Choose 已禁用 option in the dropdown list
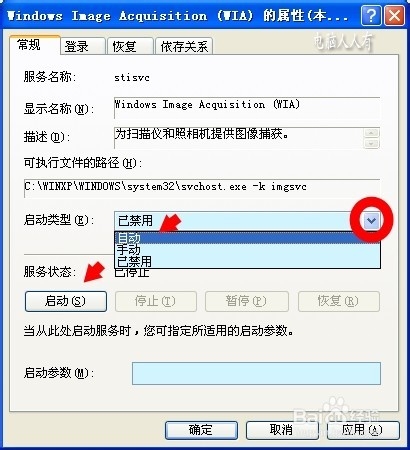Image resolution: width=410 pixels, height=450 pixels. 247,261
